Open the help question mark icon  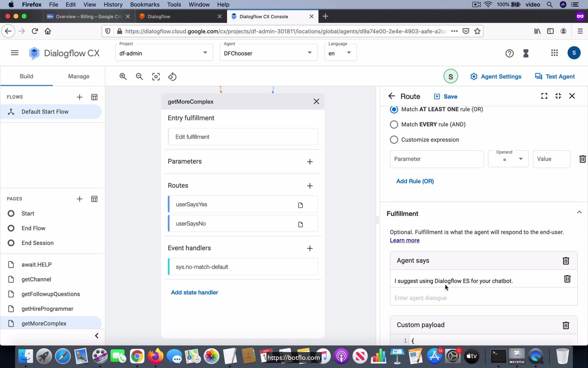click(509, 53)
